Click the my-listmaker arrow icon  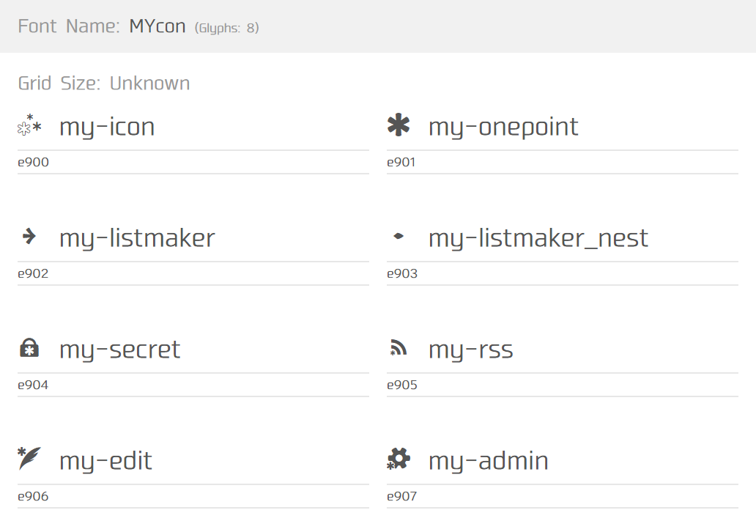click(x=28, y=237)
